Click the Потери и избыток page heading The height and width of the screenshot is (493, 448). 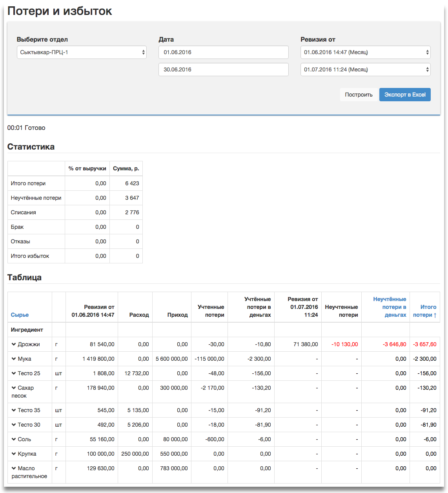tap(60, 11)
